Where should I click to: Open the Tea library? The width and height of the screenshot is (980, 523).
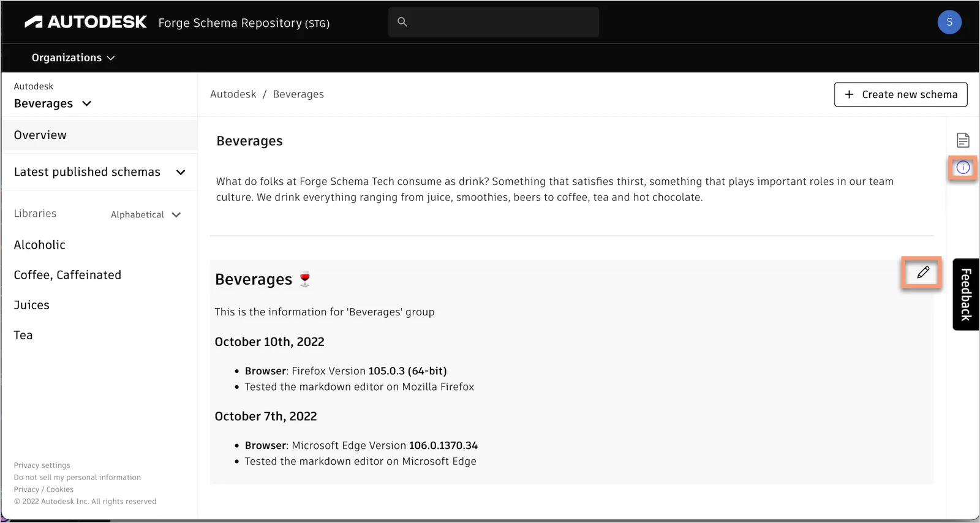pyautogui.click(x=23, y=335)
